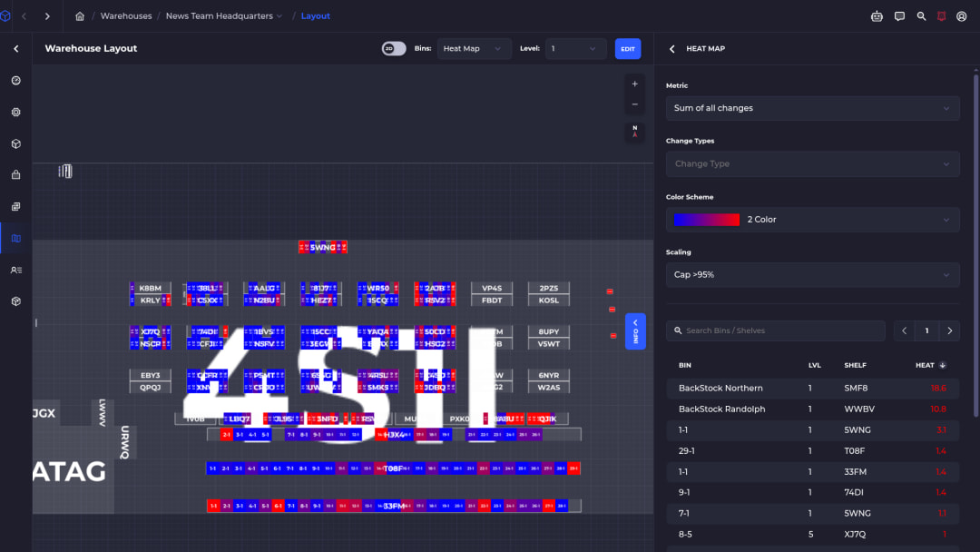Viewport: 980px width, 552px height.
Task: Click the KOSL shelf on the map
Action: [549, 301]
